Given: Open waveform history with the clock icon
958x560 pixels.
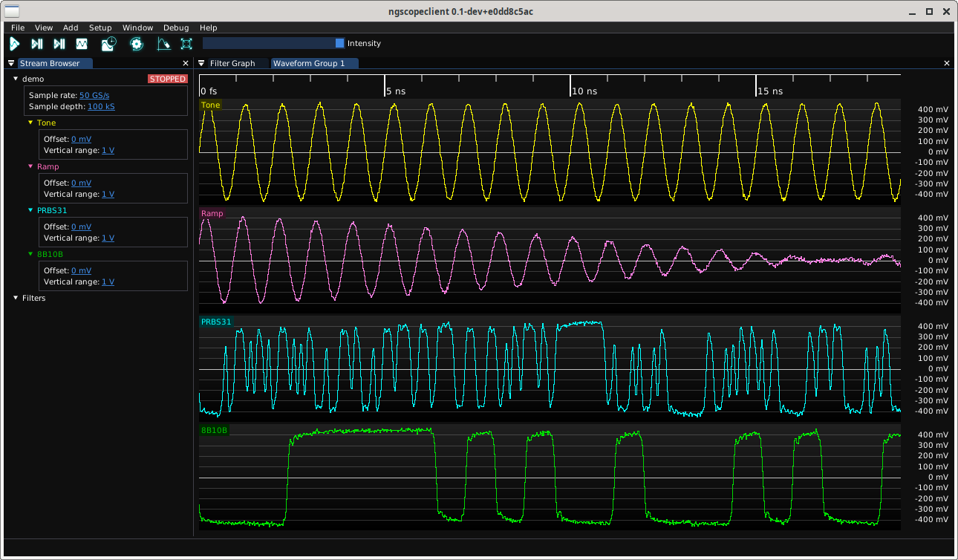Looking at the screenshot, I should point(109,44).
